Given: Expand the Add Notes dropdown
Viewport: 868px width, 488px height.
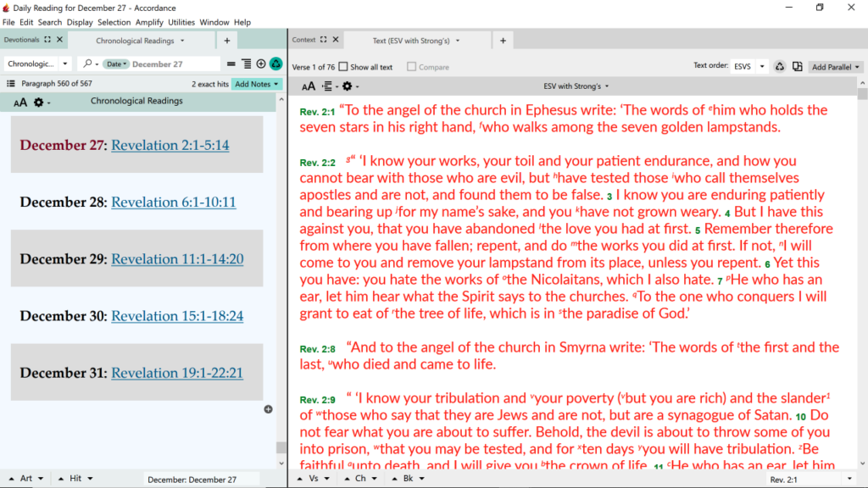Looking at the screenshot, I should point(257,84).
